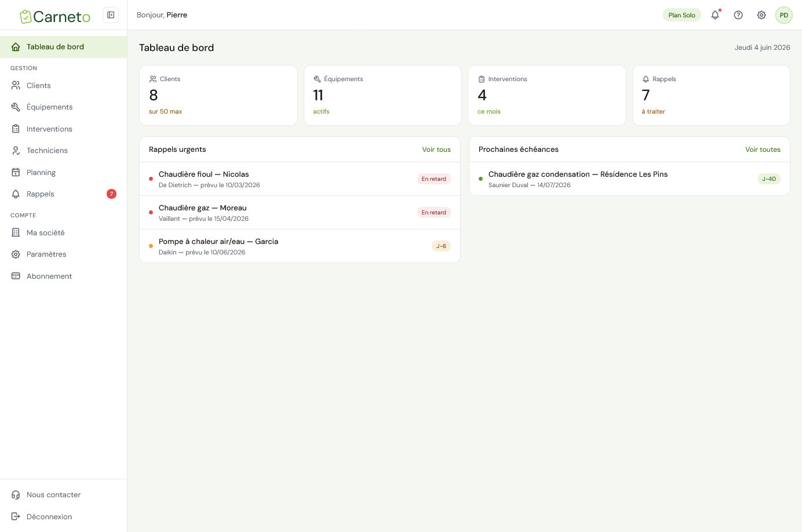Open Paramètres in sidebar
The width and height of the screenshot is (802, 532).
click(x=63, y=254)
